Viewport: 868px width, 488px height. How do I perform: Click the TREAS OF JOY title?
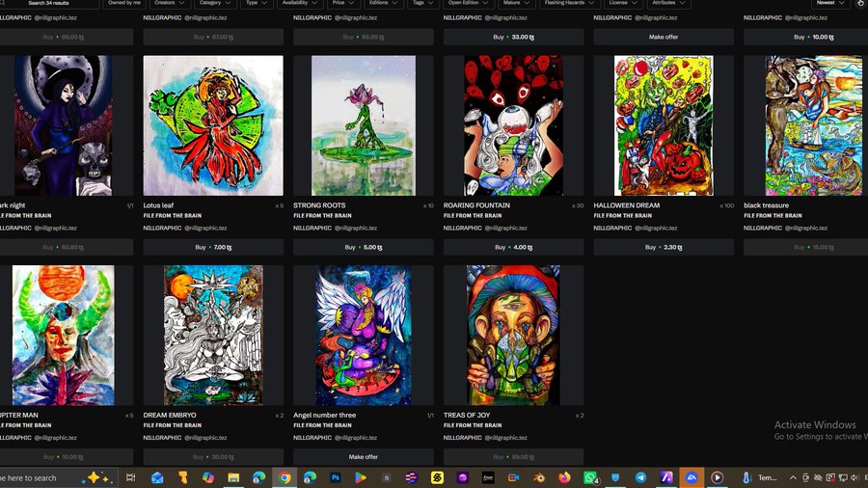[467, 415]
